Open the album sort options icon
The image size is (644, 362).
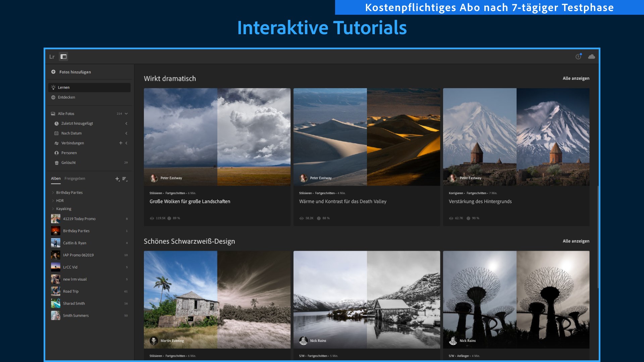pyautogui.click(x=124, y=179)
